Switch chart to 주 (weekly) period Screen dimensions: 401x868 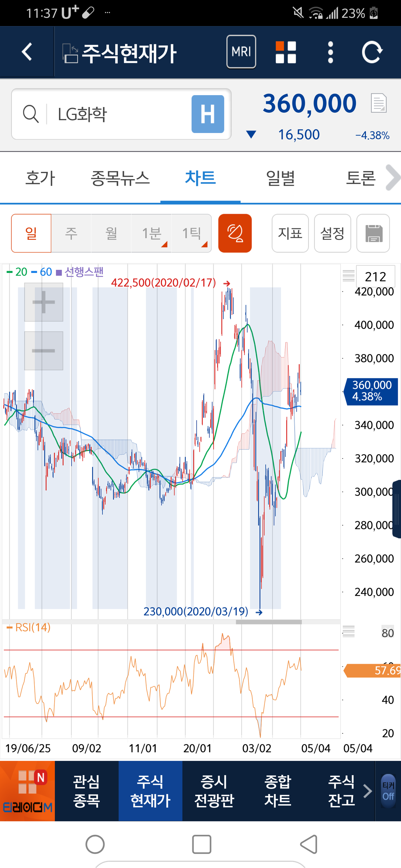point(71,233)
